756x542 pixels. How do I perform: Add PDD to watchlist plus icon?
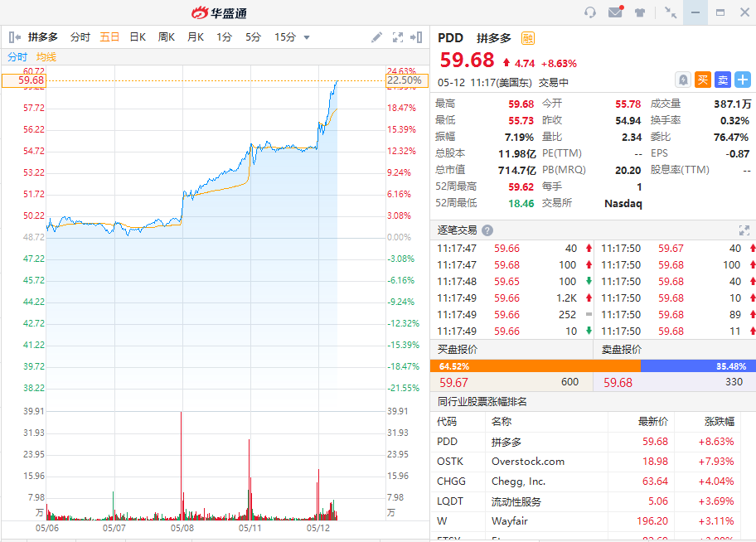click(x=743, y=80)
